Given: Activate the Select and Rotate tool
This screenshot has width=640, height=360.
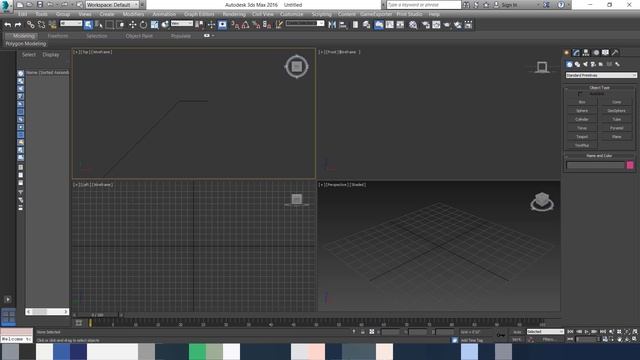Looking at the screenshot, I should point(143,25).
